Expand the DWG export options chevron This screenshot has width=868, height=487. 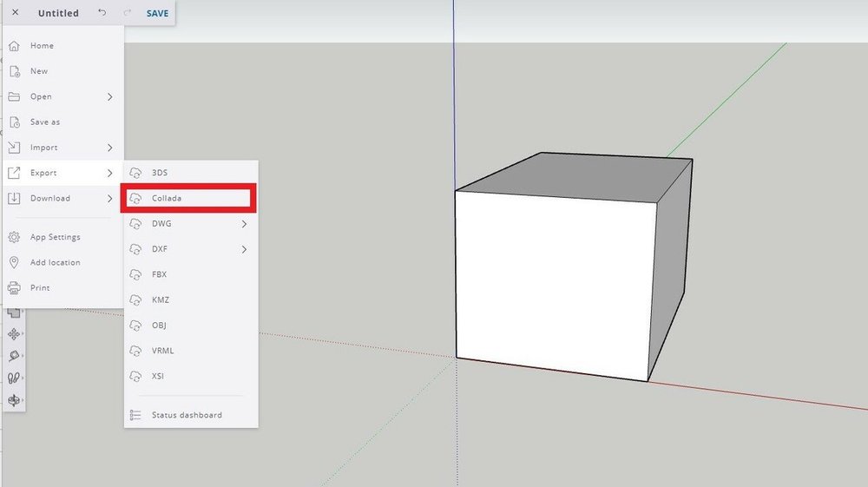pyautogui.click(x=244, y=224)
